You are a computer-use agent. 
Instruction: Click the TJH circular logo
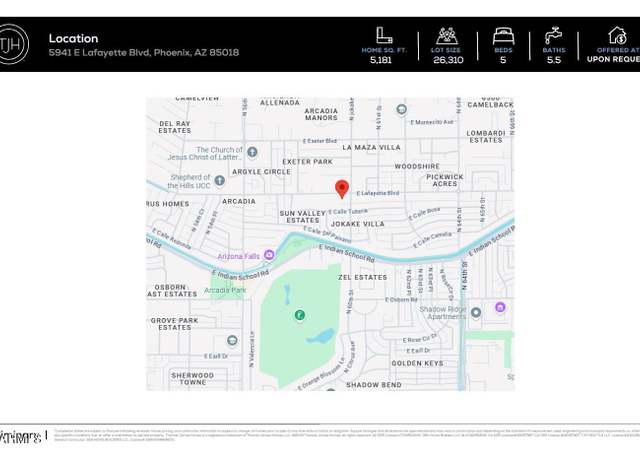(10, 44)
